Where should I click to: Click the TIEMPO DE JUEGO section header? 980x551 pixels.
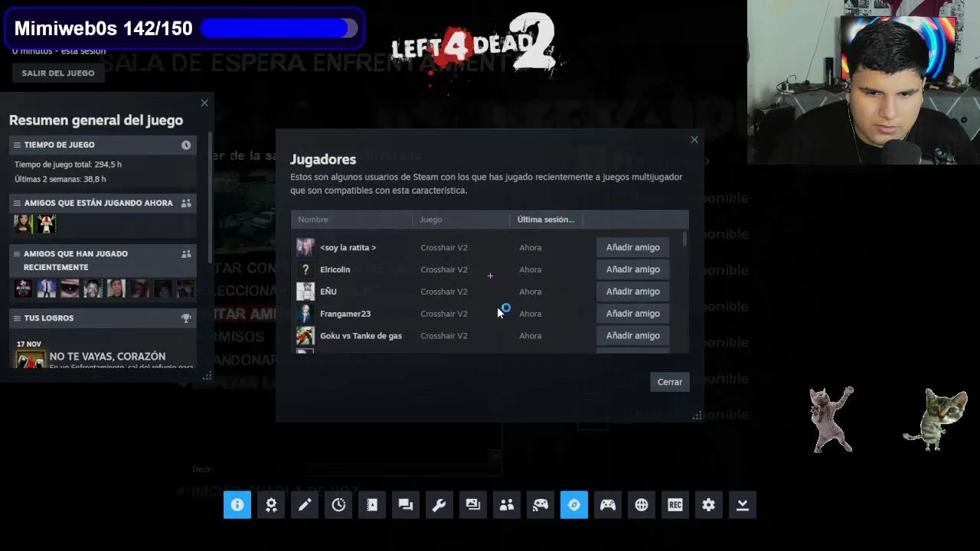coord(103,145)
